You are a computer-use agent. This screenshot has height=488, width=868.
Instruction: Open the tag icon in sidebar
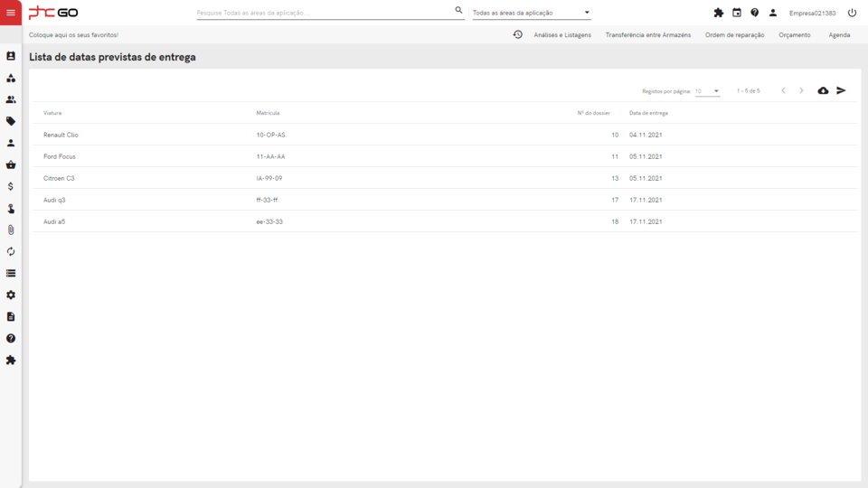point(11,121)
